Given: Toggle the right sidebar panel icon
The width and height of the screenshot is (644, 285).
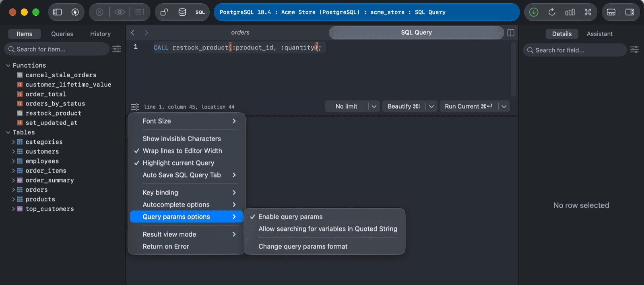Looking at the screenshot, I should (630, 12).
